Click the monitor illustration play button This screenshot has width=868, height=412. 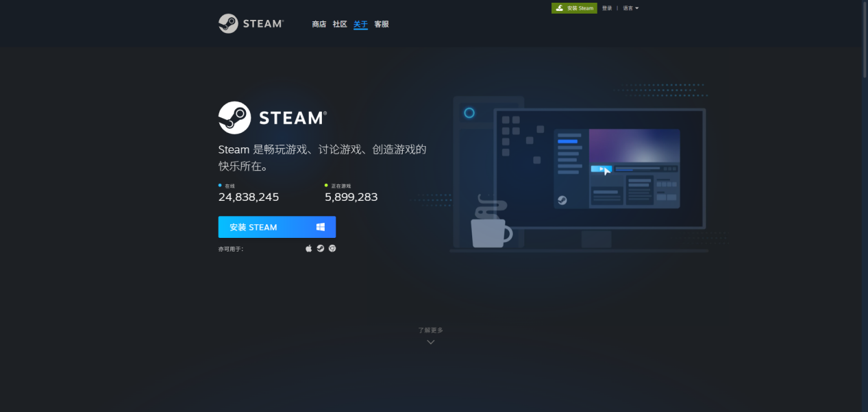[601, 169]
